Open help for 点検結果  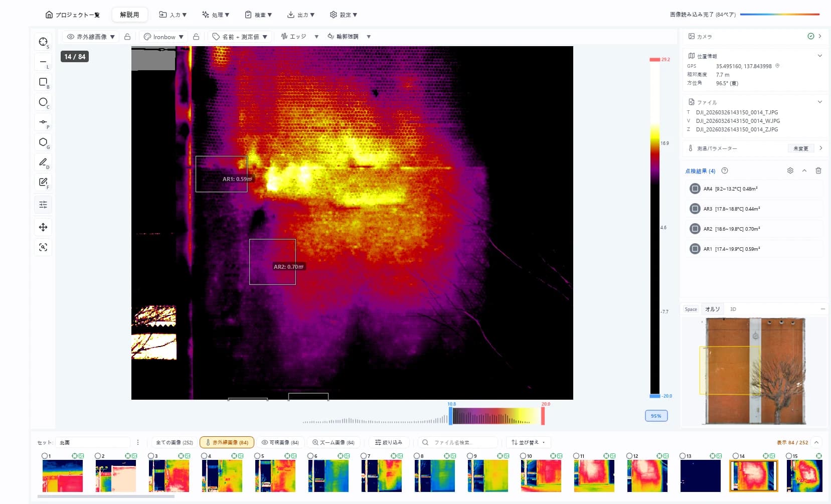pos(725,171)
